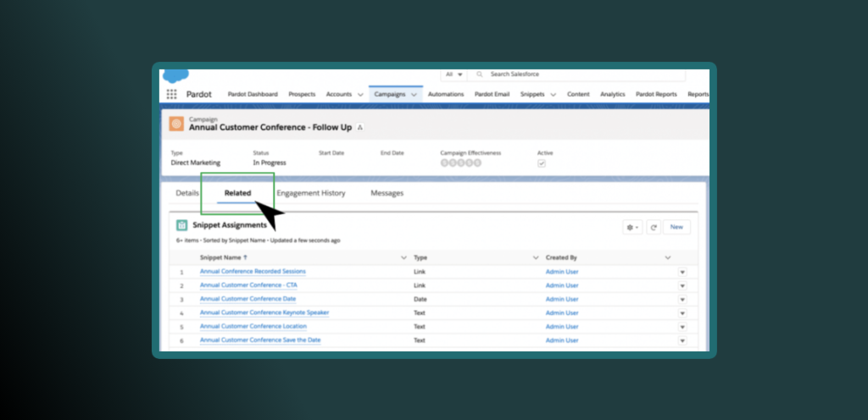Image resolution: width=868 pixels, height=420 pixels.
Task: Open row actions for Keynote Speaker snippet
Action: [x=682, y=313]
